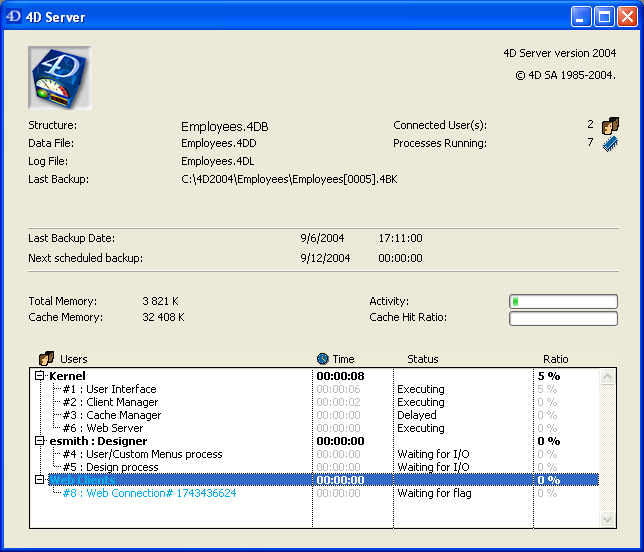Select the #8 Web Connection process
Viewport: 644px width, 552px height.
click(x=150, y=493)
